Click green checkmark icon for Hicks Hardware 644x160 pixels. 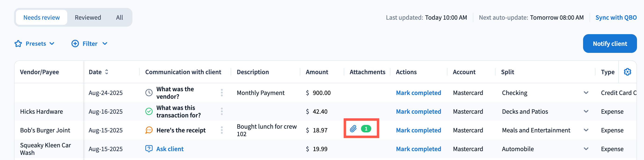coord(149,111)
